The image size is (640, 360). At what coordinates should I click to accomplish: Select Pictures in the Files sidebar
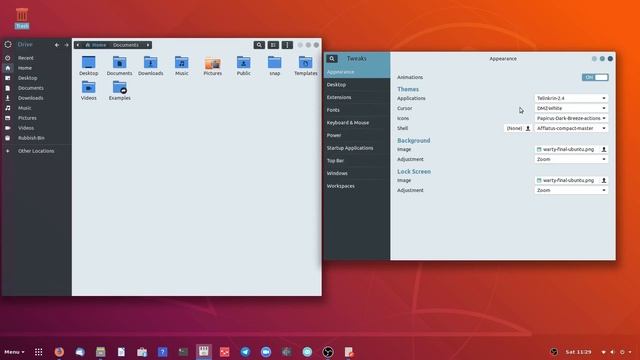[36, 118]
